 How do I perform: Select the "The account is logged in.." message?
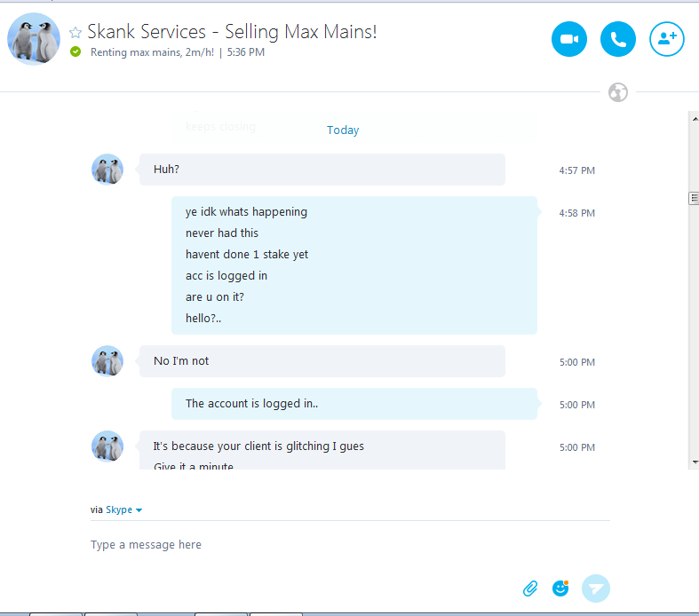(x=251, y=404)
